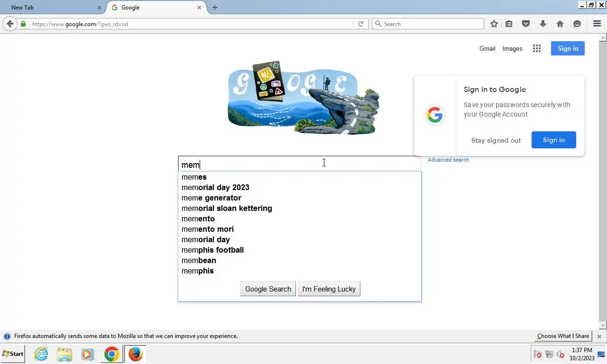Click the Action Center flag tray icon
The width and height of the screenshot is (607, 364).
(x=538, y=354)
